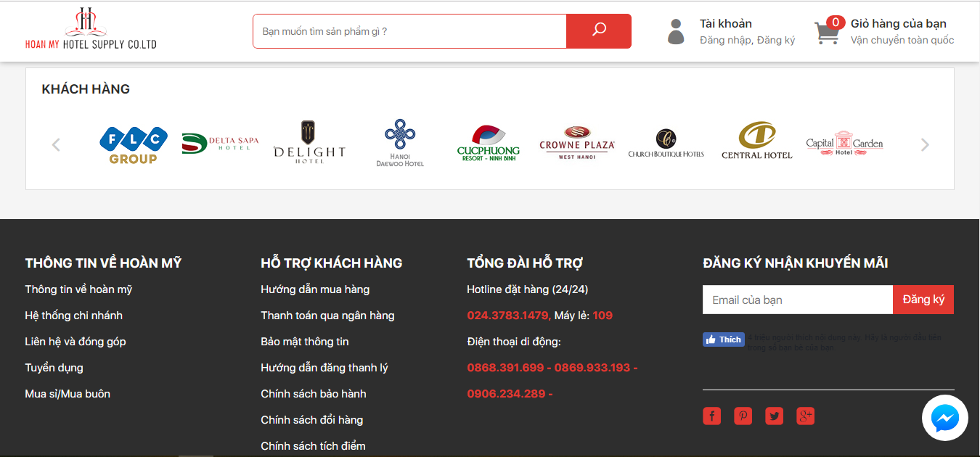
Task: Click the red search magnifier button
Action: coord(599,31)
